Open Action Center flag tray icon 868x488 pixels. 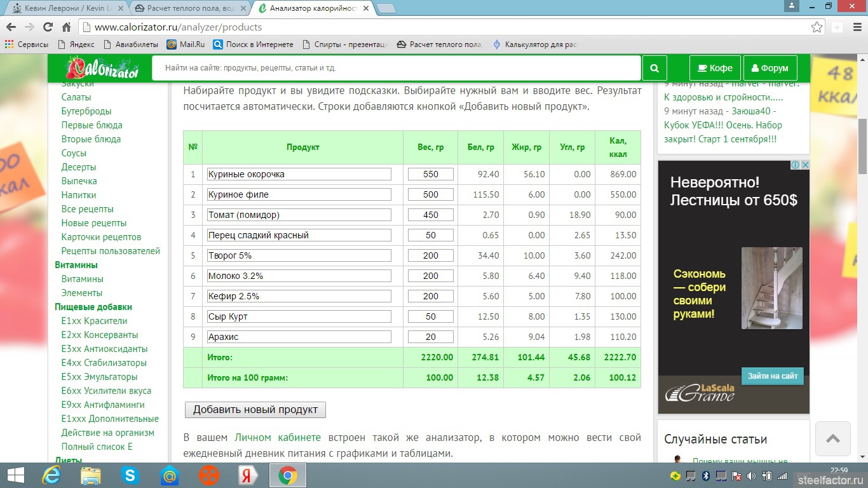(x=736, y=475)
